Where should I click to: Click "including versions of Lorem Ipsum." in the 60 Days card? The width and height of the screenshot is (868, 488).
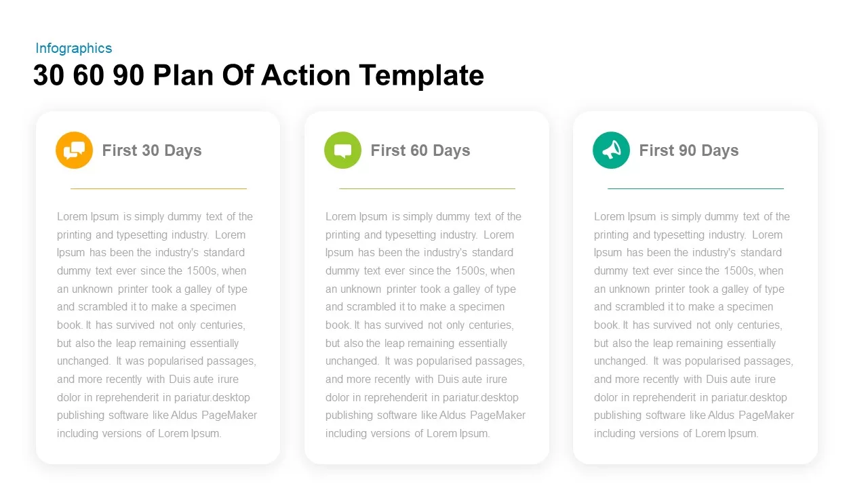(408, 434)
